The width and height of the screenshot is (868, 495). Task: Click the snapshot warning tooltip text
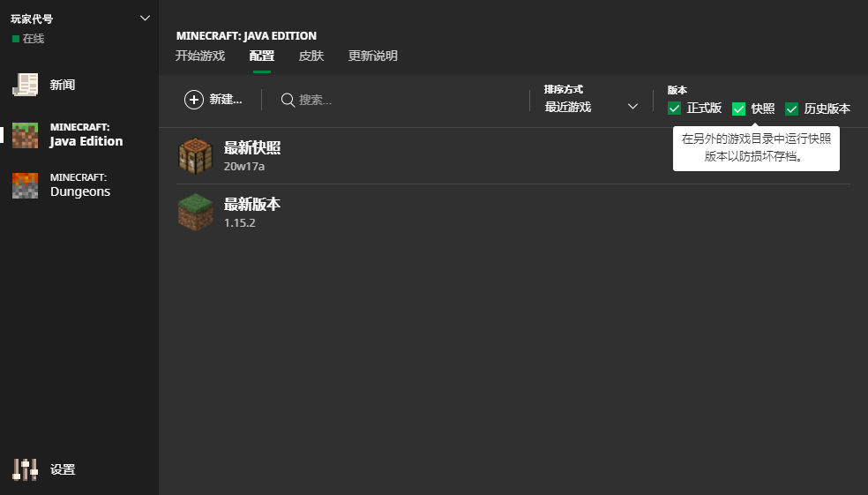pos(756,148)
